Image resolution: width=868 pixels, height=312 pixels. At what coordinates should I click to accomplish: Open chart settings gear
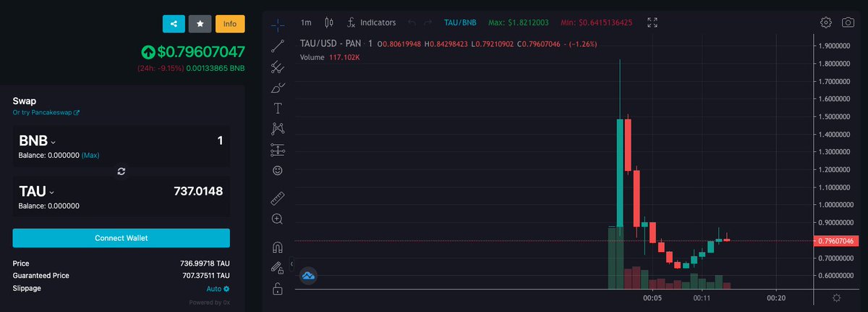[826, 22]
